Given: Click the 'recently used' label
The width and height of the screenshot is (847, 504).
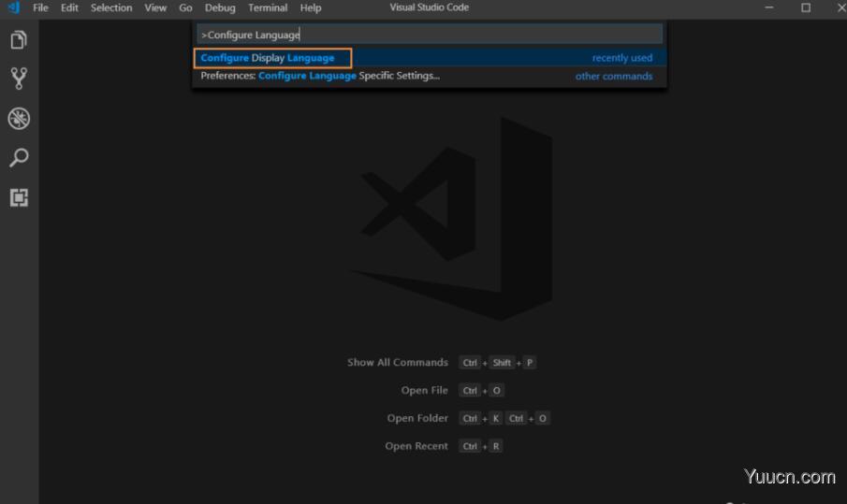Looking at the screenshot, I should 622,58.
